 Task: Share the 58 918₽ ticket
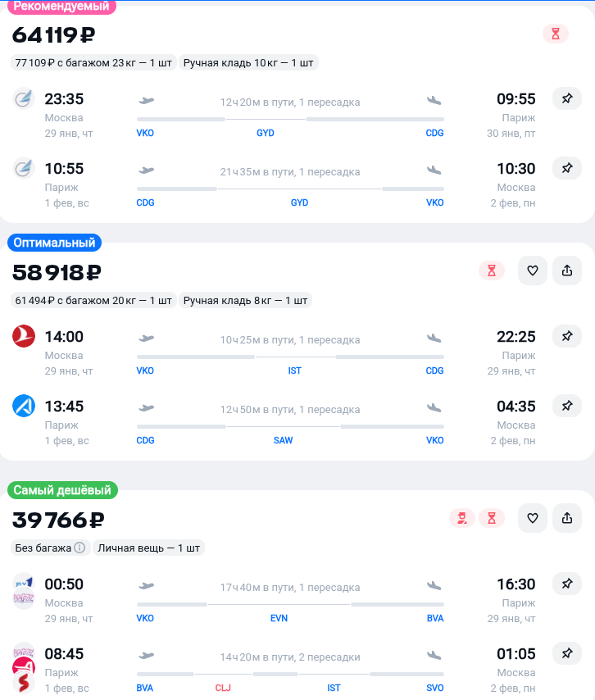click(567, 270)
